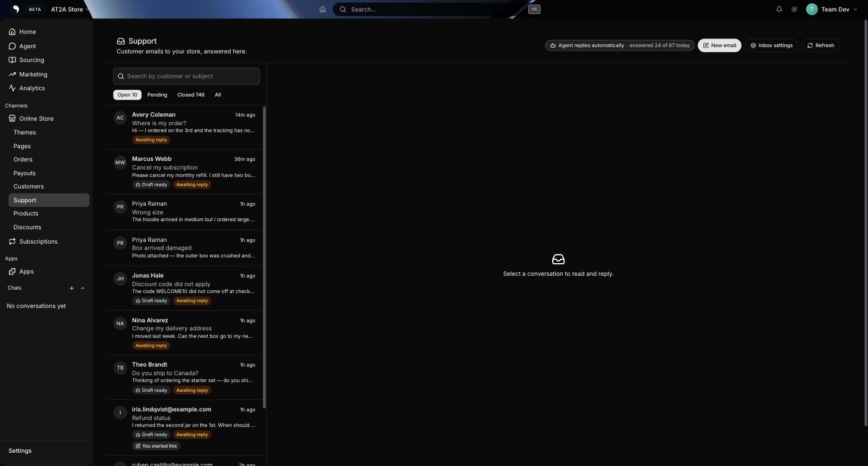Open Payouts section
The width and height of the screenshot is (868, 466).
coord(49,173)
